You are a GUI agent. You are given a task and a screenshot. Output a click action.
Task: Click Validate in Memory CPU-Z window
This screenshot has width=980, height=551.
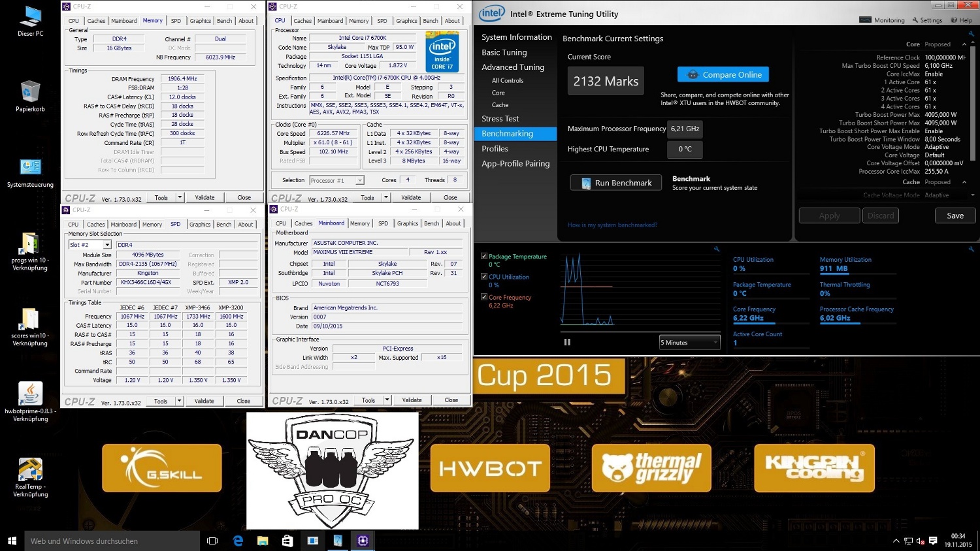[x=204, y=197]
